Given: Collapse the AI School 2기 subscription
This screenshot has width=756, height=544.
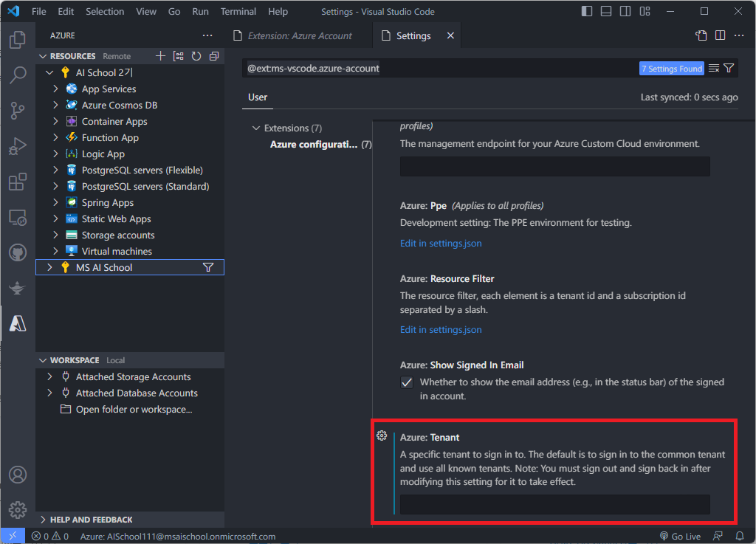Looking at the screenshot, I should [x=49, y=73].
